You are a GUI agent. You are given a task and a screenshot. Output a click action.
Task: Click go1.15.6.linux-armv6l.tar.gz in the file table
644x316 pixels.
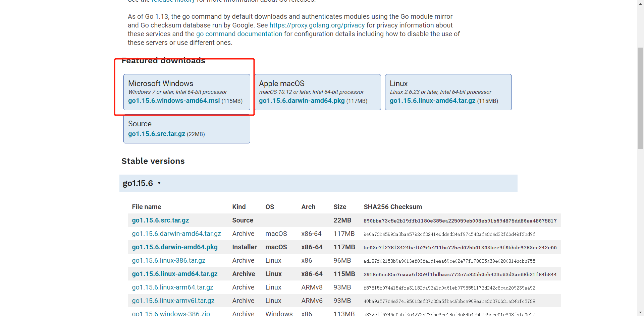[x=173, y=301]
